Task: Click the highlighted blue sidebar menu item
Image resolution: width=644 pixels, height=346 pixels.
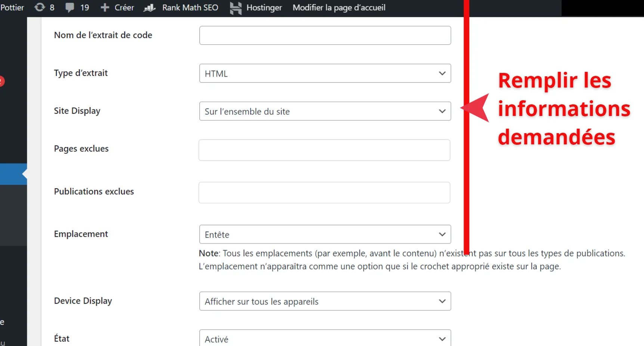Action: (x=13, y=174)
